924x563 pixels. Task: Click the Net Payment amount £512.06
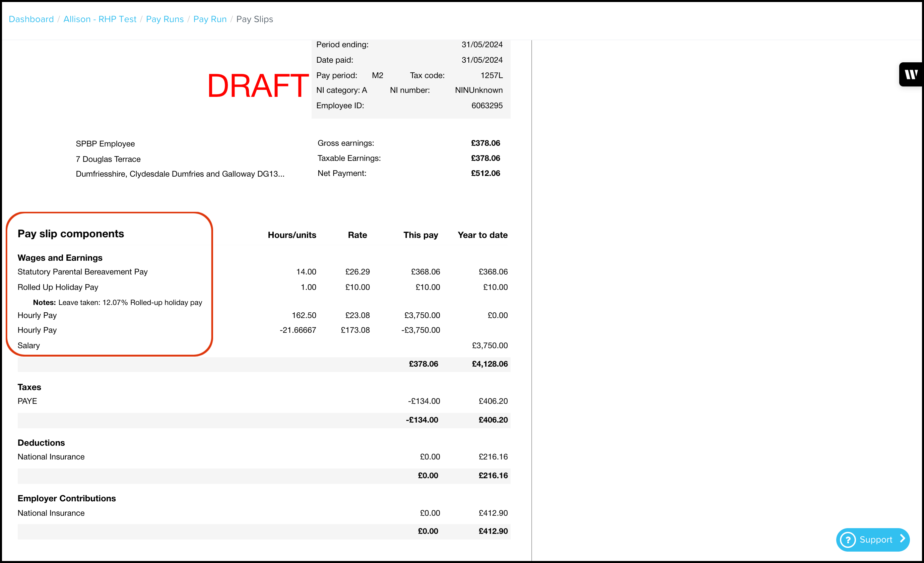[485, 173]
